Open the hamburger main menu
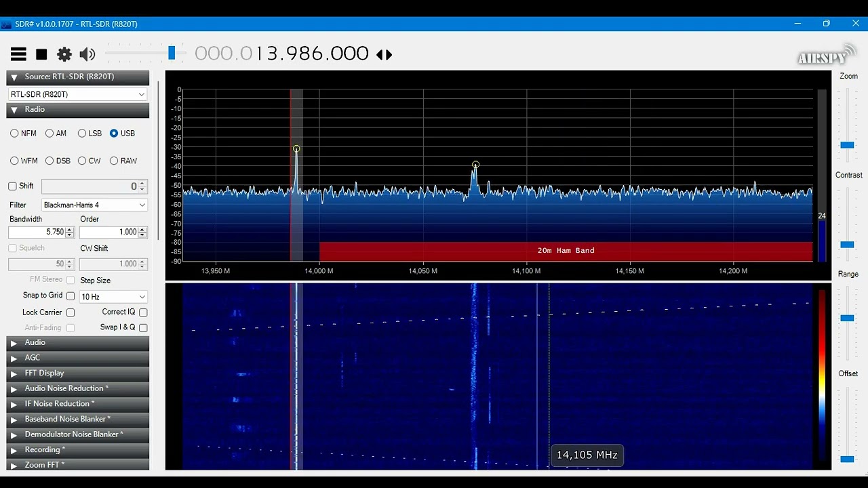Screen dimensions: 868x488 (18, 54)
